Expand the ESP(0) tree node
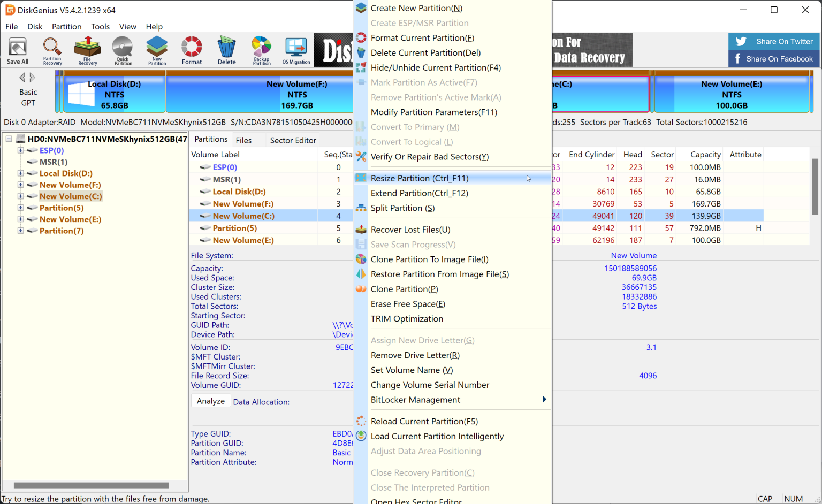This screenshot has height=504, width=822. (x=20, y=150)
